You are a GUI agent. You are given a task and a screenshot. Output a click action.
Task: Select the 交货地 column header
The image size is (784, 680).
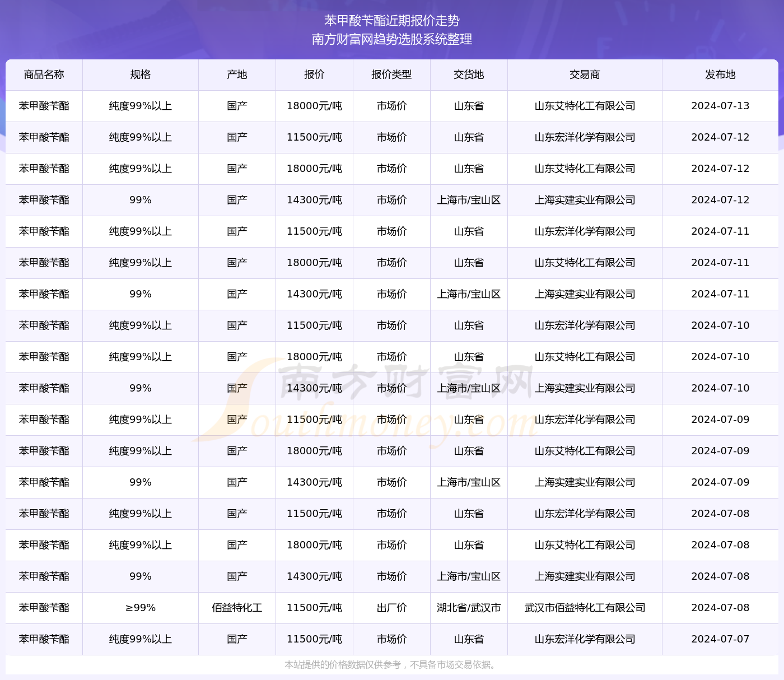pos(469,74)
